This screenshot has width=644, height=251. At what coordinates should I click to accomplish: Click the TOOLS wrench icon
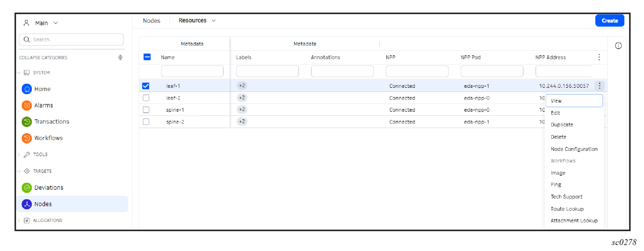[x=27, y=154]
